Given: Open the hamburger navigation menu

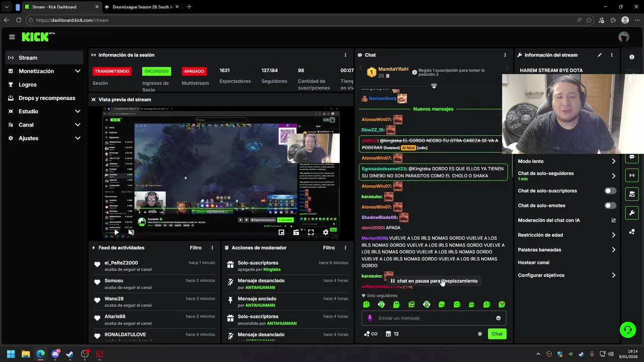Looking at the screenshot, I should 12,37.
